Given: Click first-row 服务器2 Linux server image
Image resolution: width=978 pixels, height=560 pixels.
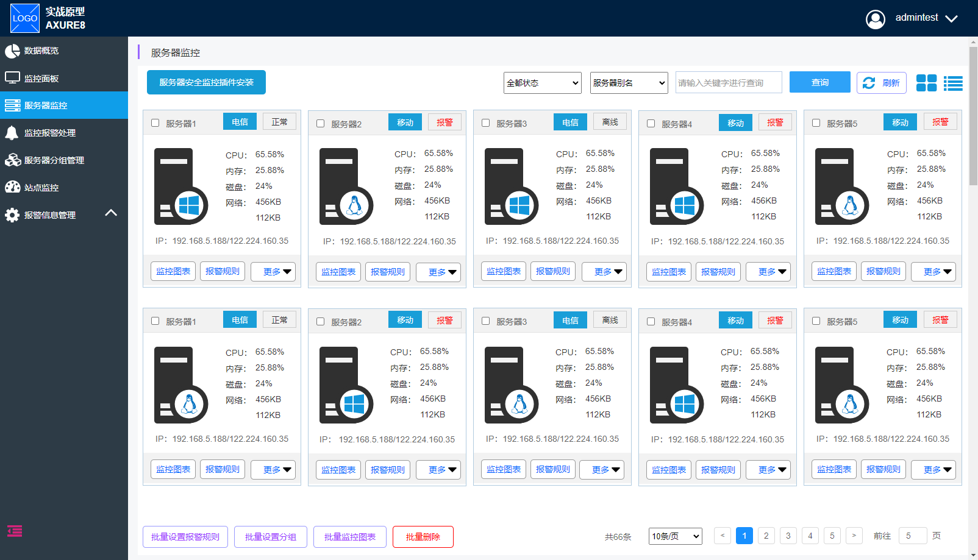Looking at the screenshot, I should tap(346, 186).
